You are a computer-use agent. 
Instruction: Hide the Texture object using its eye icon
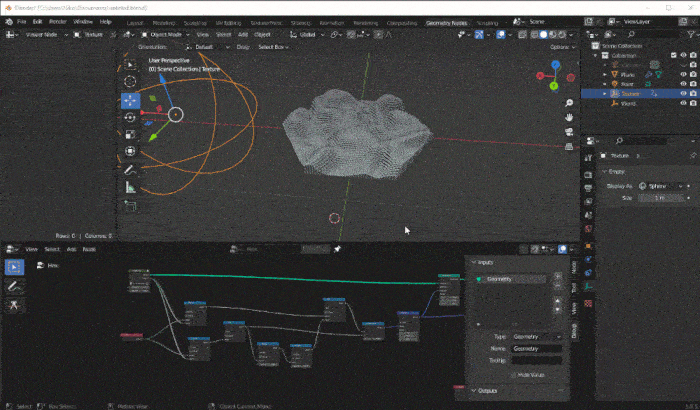pyautogui.click(x=684, y=93)
